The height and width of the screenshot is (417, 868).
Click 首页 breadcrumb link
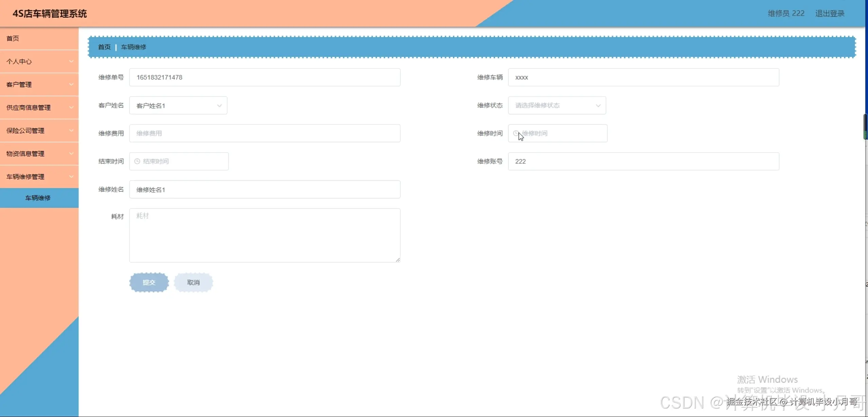point(104,47)
